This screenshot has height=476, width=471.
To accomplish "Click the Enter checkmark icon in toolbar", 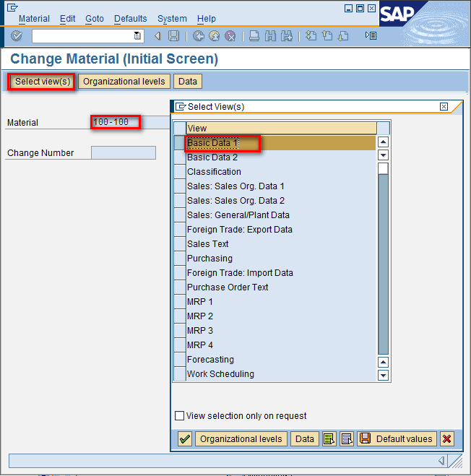I will (x=17, y=36).
